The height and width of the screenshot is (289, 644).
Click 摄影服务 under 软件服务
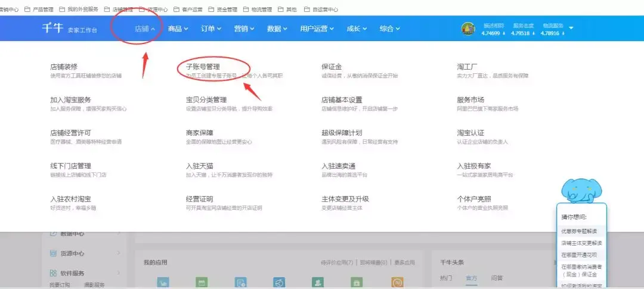pyautogui.click(x=94, y=284)
